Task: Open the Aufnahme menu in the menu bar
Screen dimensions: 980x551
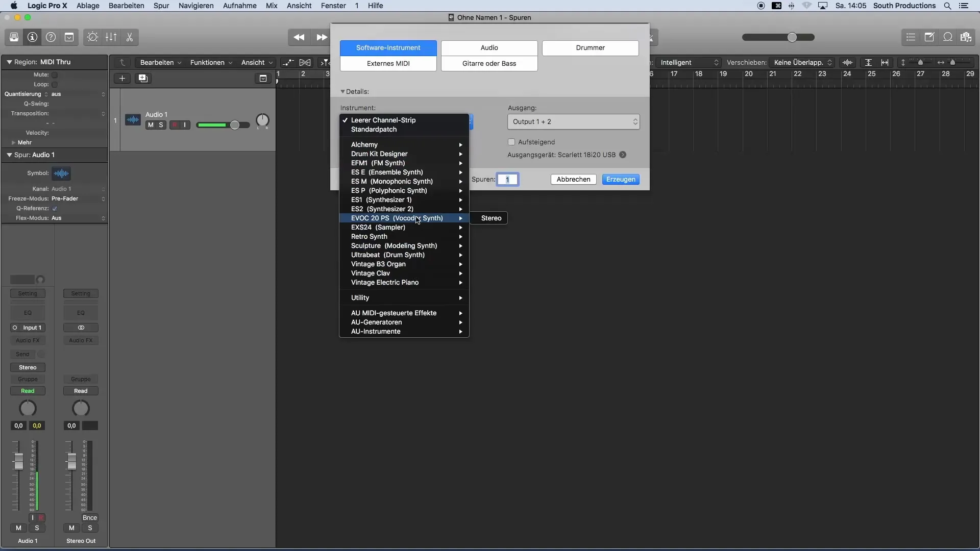Action: tap(239, 6)
